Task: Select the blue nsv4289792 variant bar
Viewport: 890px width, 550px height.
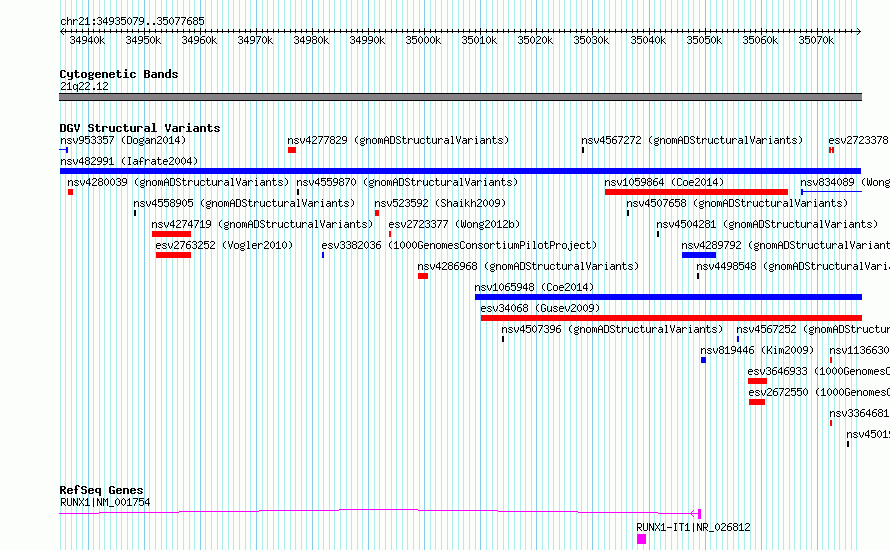Action: tap(699, 255)
